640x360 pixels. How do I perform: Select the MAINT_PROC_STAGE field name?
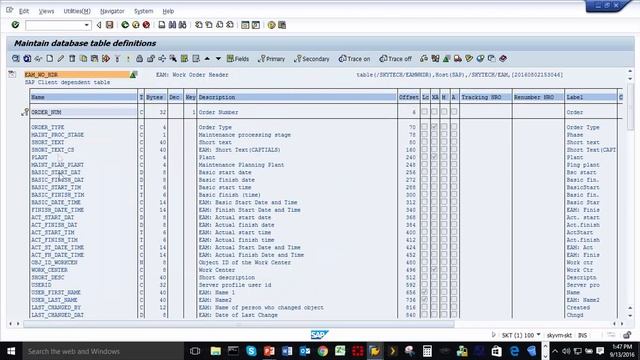tap(58, 135)
